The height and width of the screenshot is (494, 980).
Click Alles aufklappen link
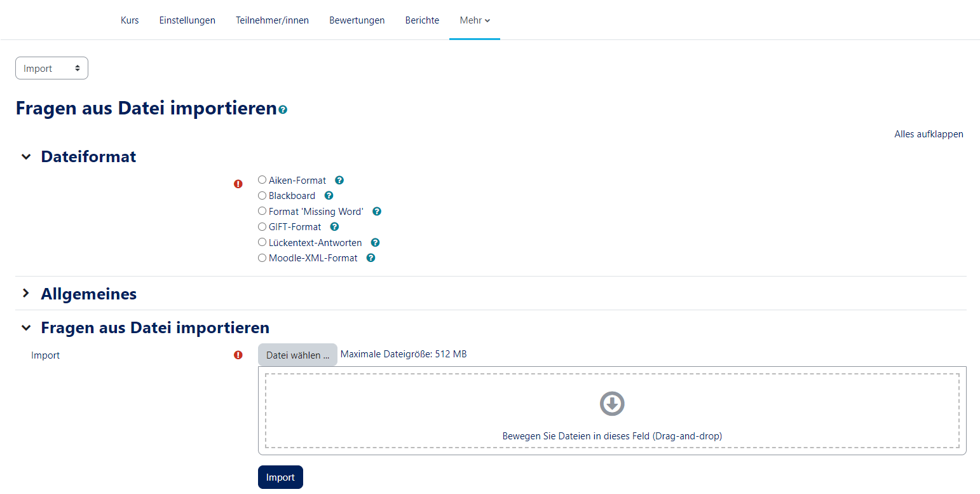pos(929,134)
